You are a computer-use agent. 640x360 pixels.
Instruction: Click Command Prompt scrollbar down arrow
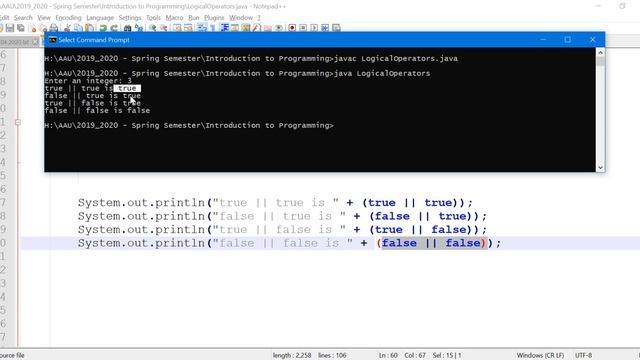click(x=600, y=167)
